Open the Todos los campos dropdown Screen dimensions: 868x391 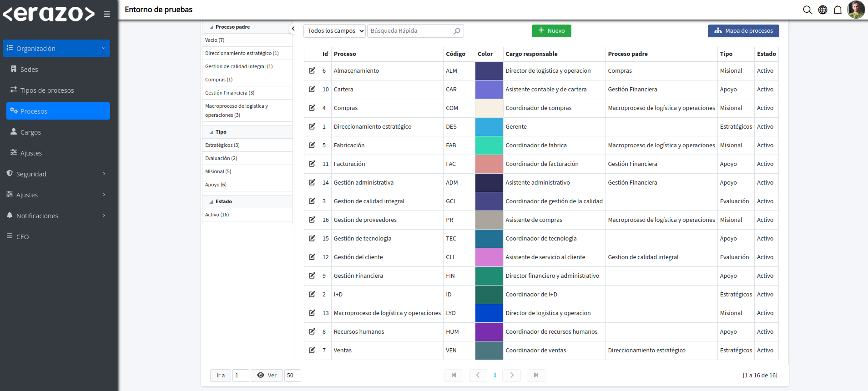(334, 31)
